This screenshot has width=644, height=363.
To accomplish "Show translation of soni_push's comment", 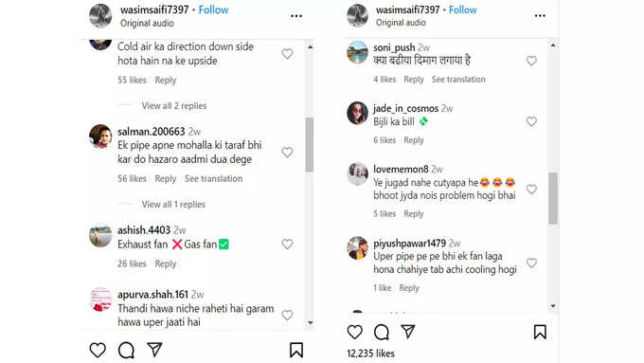I will click(x=458, y=80).
